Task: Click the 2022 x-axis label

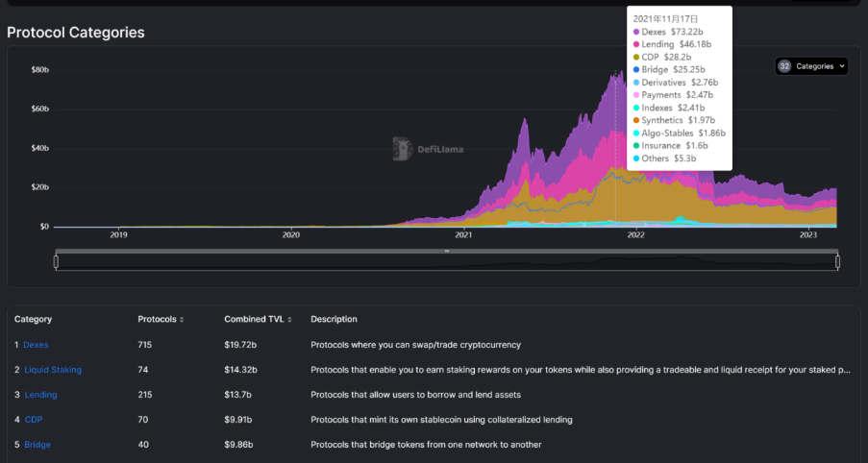Action: (636, 235)
